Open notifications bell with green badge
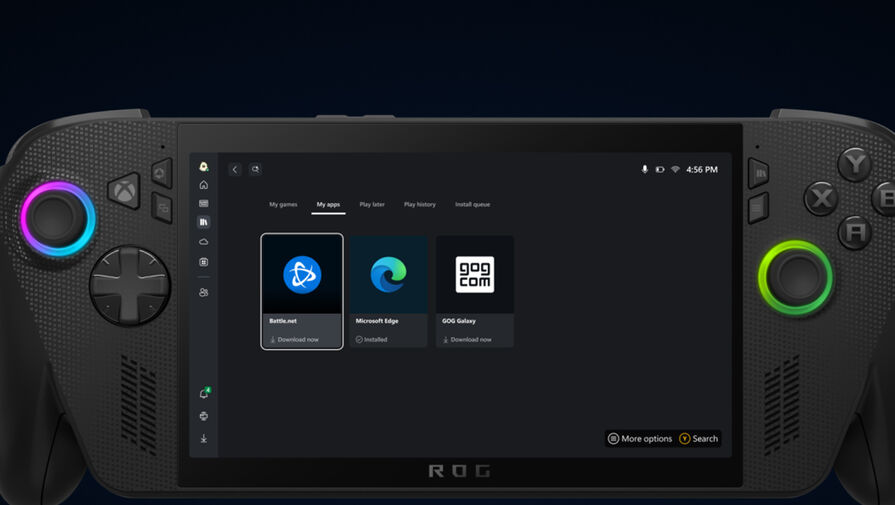The height and width of the screenshot is (505, 895). tap(204, 393)
